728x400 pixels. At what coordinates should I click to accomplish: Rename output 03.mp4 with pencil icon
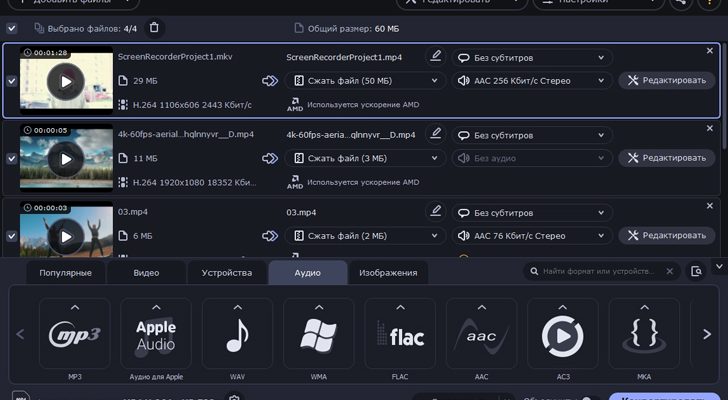pyautogui.click(x=436, y=212)
